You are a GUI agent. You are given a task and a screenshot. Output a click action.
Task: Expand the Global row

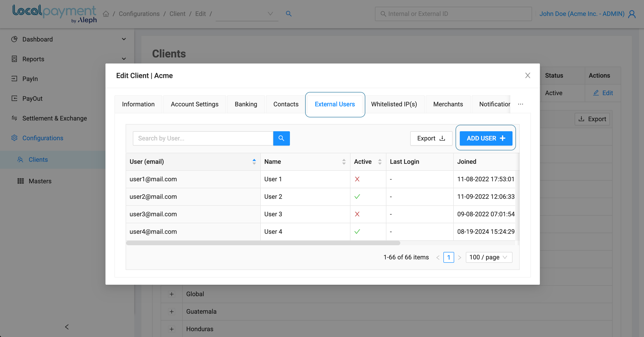[172, 294]
